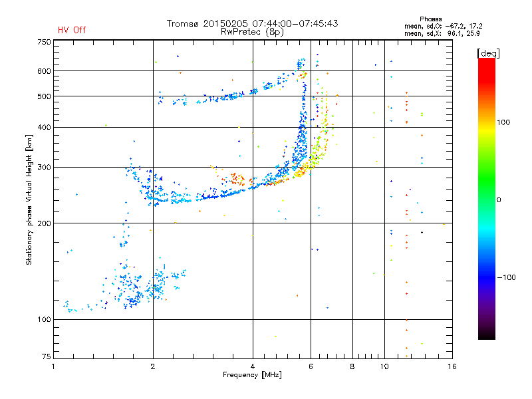
Task: Click the x-axis '4' tick label
Action: pyautogui.click(x=253, y=366)
